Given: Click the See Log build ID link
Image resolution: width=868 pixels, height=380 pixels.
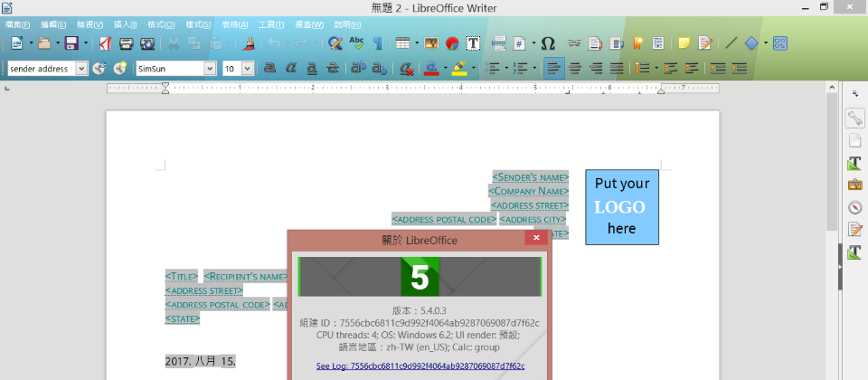Looking at the screenshot, I should click(x=420, y=366).
